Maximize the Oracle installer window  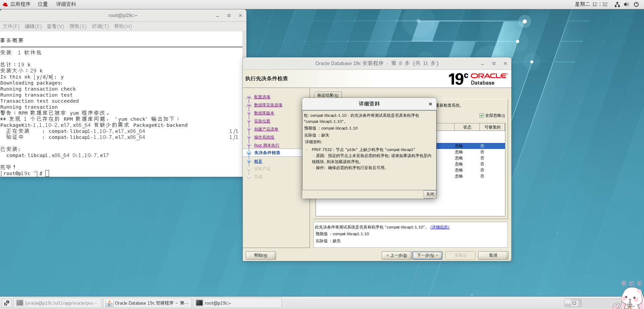494,63
